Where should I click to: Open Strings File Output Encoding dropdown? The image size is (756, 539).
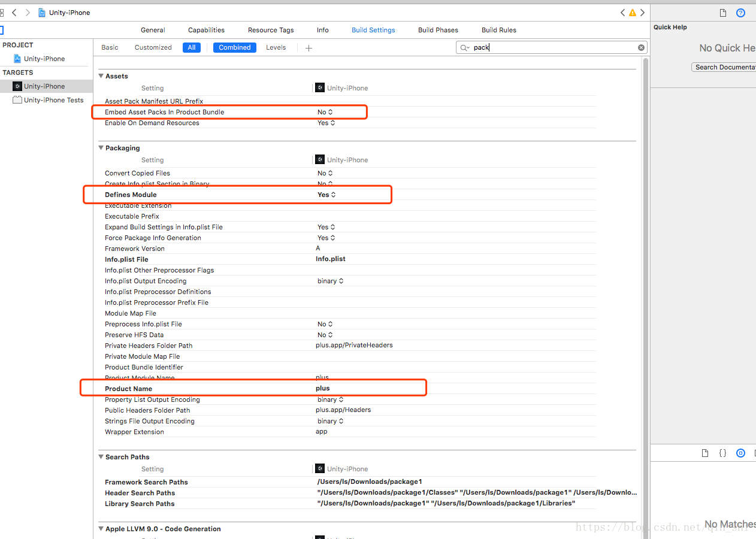330,421
